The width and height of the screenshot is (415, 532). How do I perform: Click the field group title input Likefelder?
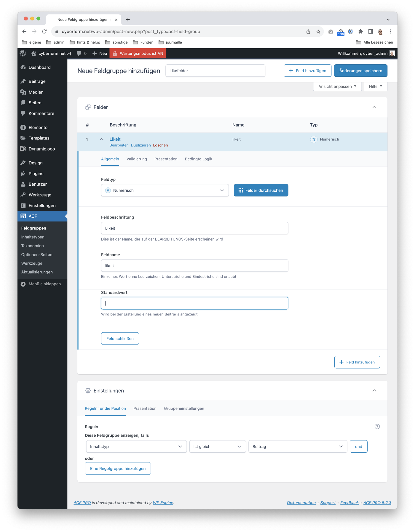pyautogui.click(x=215, y=70)
